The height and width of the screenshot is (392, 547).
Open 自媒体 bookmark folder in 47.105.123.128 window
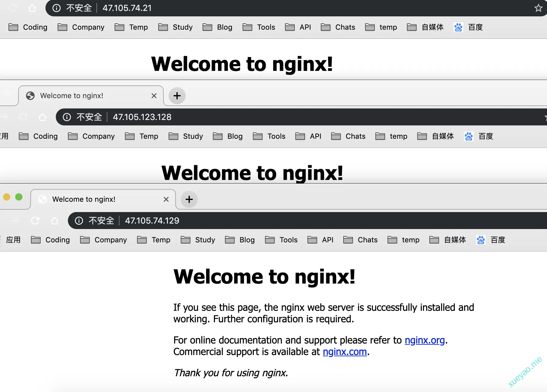click(x=435, y=136)
